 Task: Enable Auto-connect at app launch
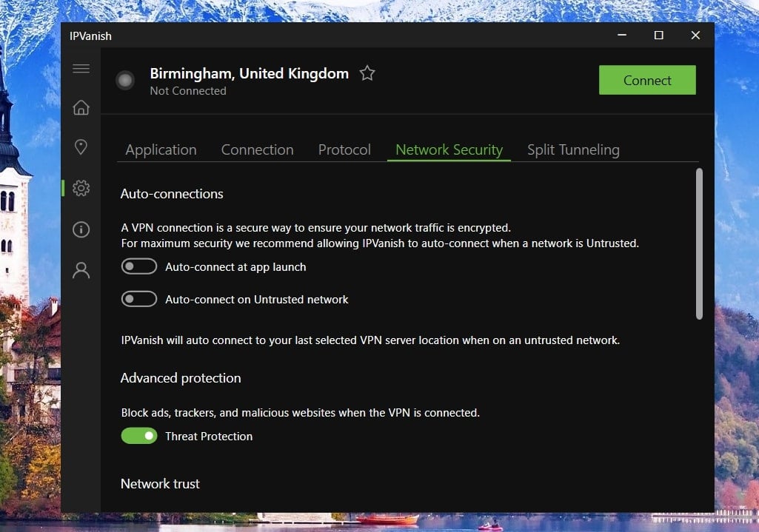click(139, 267)
